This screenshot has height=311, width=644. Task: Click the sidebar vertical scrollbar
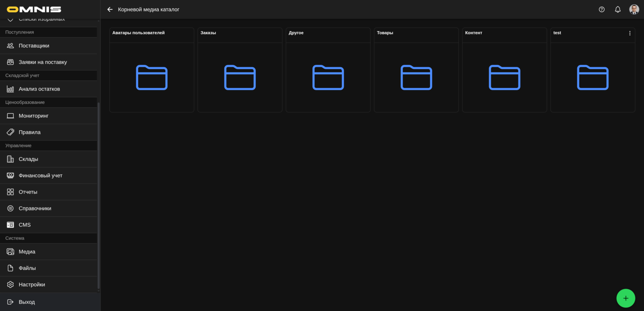pos(98,197)
